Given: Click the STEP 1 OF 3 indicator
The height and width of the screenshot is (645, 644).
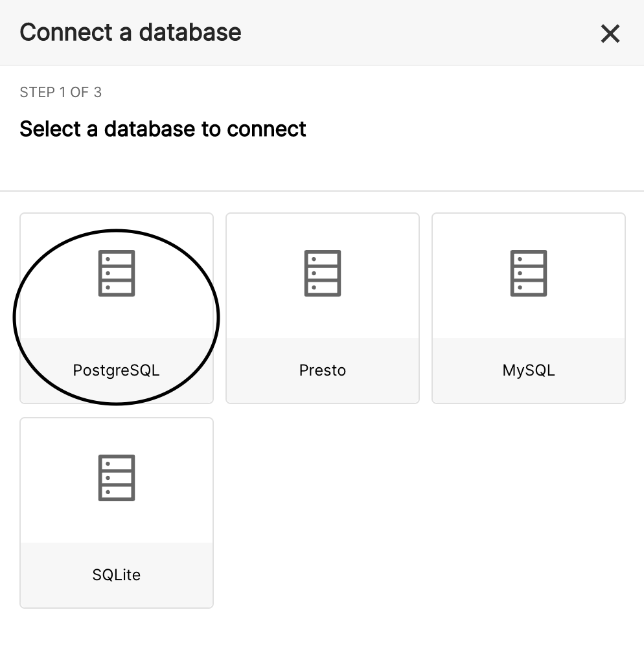Looking at the screenshot, I should pos(60,92).
